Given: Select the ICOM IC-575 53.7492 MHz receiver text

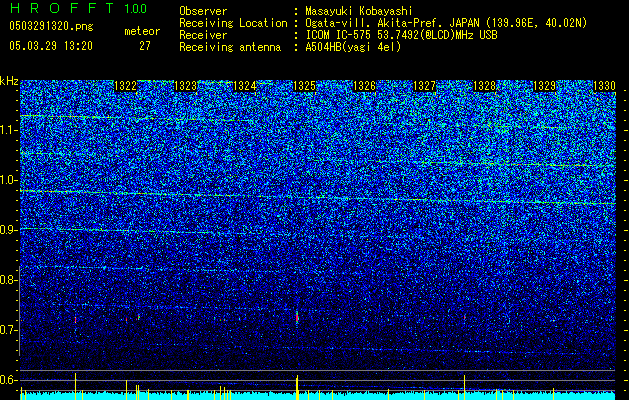Looking at the screenshot, I should pyautogui.click(x=402, y=35).
